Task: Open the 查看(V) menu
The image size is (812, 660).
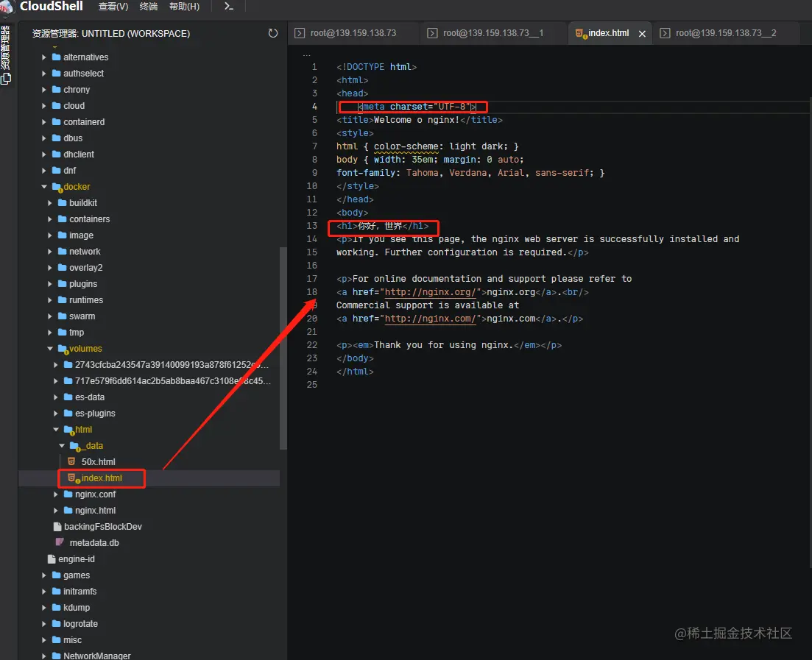Action: click(x=113, y=6)
